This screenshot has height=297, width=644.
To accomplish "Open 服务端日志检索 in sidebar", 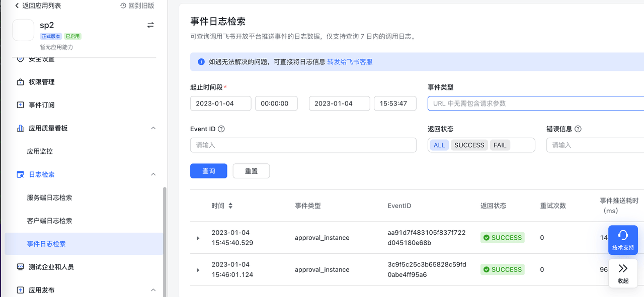I will tap(49, 197).
